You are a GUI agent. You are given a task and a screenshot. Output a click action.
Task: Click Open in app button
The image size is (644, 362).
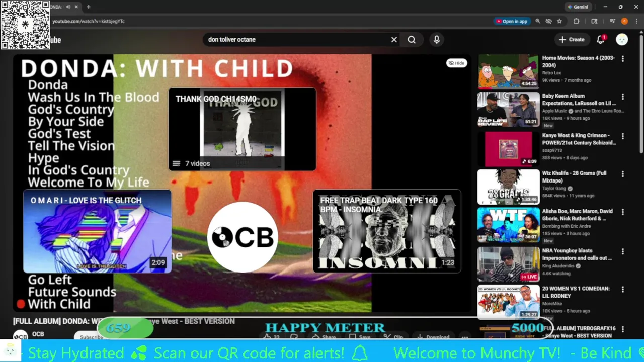pyautogui.click(x=512, y=21)
